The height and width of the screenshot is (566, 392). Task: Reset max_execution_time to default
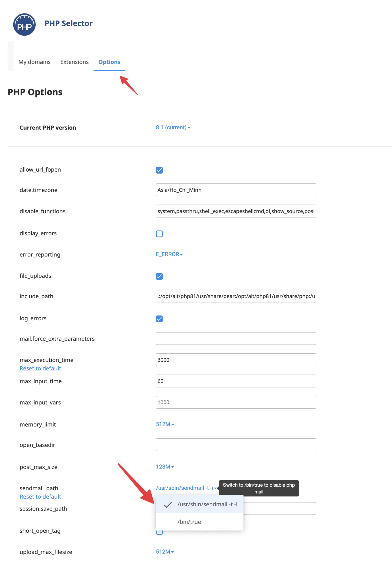(x=40, y=368)
